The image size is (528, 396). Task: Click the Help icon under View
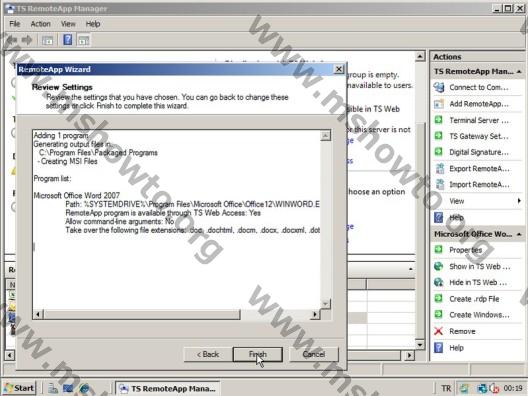click(438, 217)
